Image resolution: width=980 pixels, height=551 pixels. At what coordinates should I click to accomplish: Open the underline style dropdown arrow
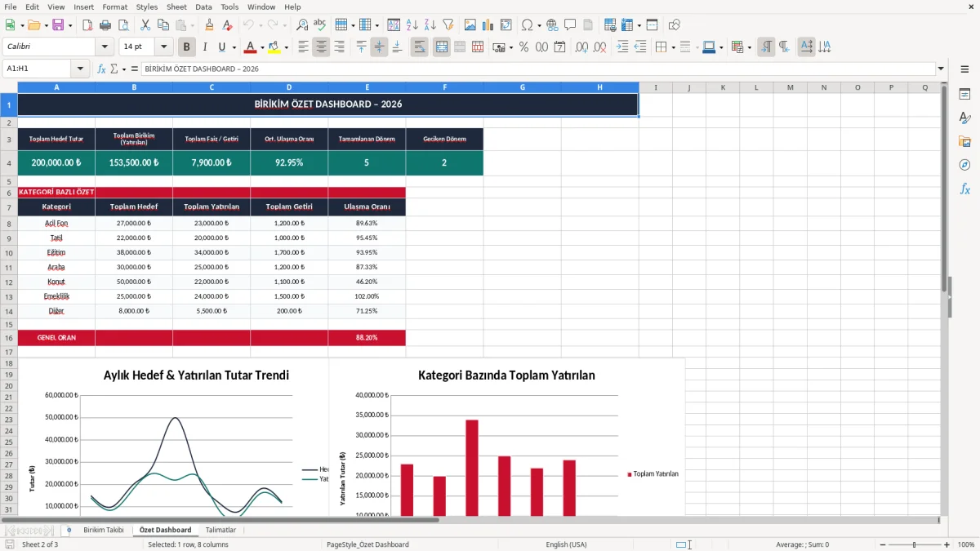coord(234,47)
